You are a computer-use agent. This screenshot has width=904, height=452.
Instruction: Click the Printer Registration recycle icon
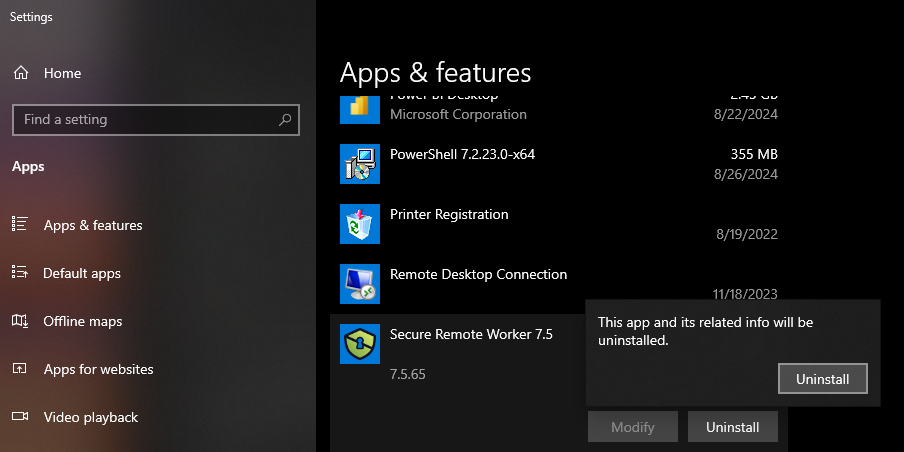coord(360,224)
